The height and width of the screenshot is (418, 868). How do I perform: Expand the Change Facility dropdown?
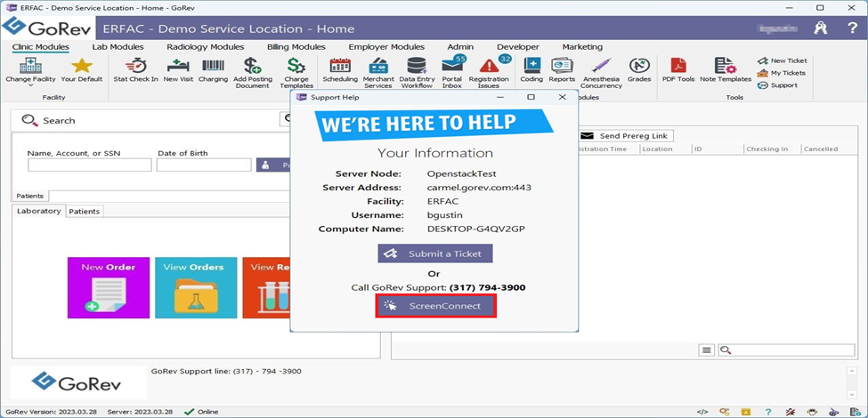30,71
